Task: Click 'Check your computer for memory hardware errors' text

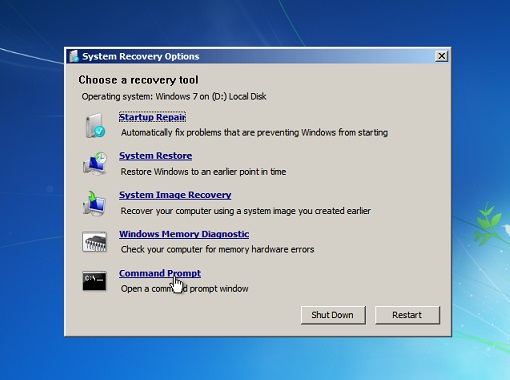Action: pyautogui.click(x=217, y=249)
